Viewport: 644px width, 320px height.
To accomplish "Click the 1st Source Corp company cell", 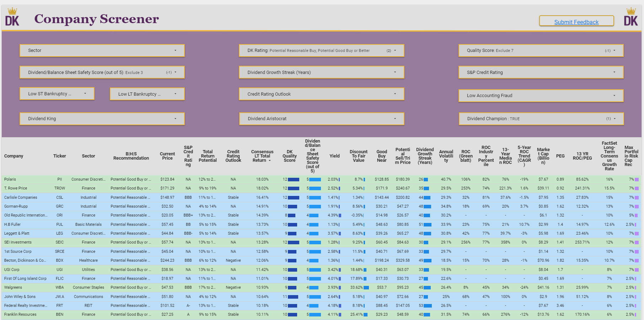I will point(18,252).
